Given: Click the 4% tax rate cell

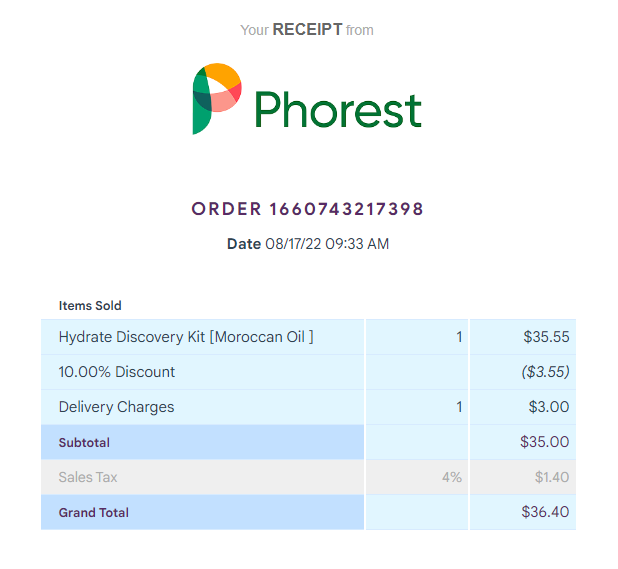Looking at the screenshot, I should tap(417, 477).
